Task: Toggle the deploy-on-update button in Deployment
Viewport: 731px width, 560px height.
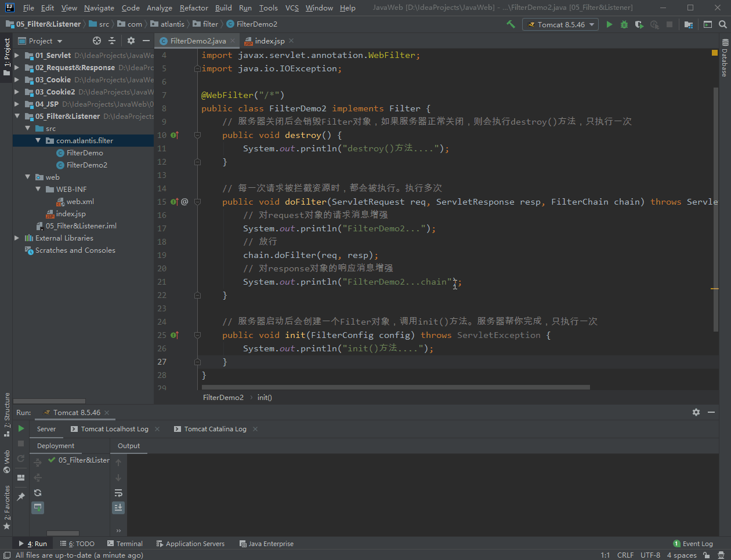Action: [x=38, y=507]
